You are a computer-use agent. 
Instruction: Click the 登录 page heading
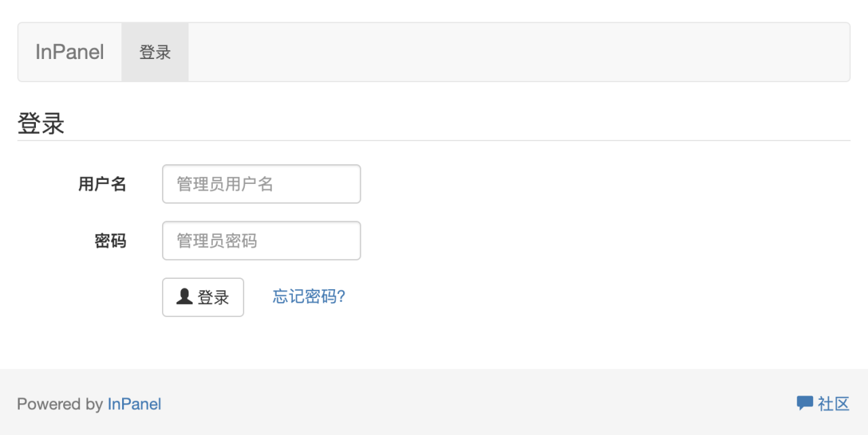pyautogui.click(x=41, y=124)
